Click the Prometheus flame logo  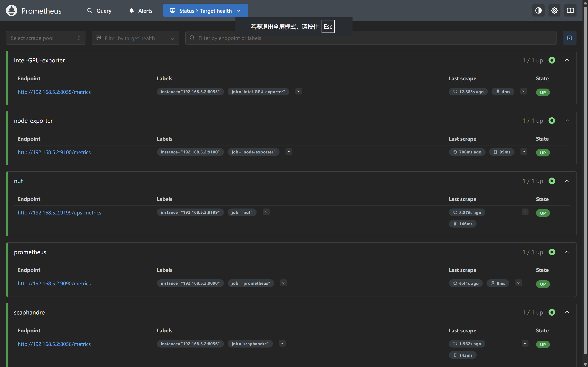point(11,11)
